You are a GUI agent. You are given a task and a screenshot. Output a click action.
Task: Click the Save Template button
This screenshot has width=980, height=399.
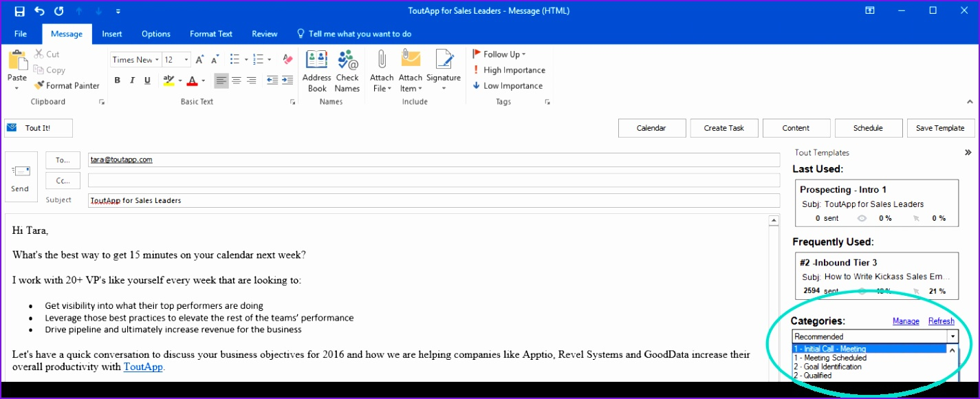tap(940, 128)
